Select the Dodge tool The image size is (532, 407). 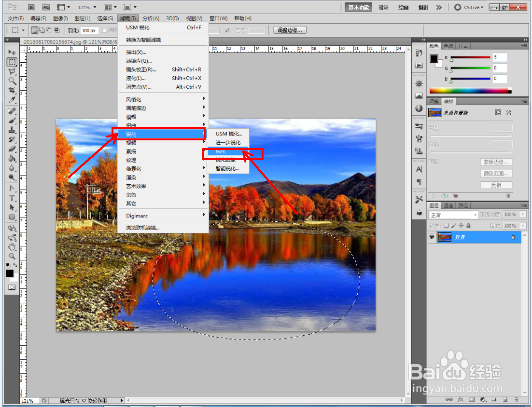tap(12, 177)
